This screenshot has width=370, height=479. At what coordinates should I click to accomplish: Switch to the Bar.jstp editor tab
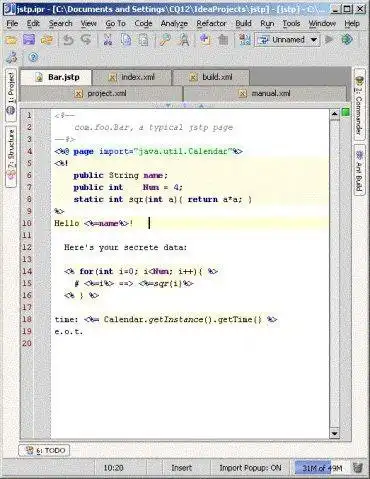(x=56, y=77)
